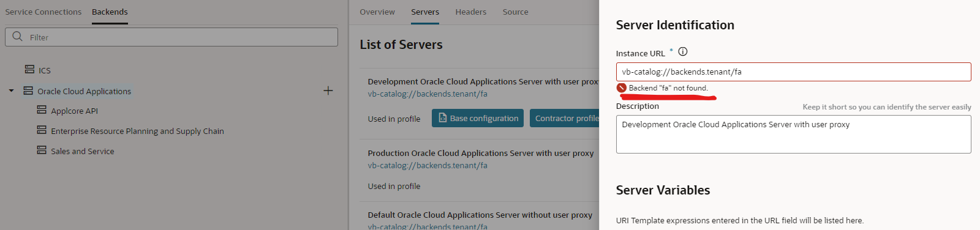
Task: Click the Sales and Service backend icon
Action: pos(42,150)
